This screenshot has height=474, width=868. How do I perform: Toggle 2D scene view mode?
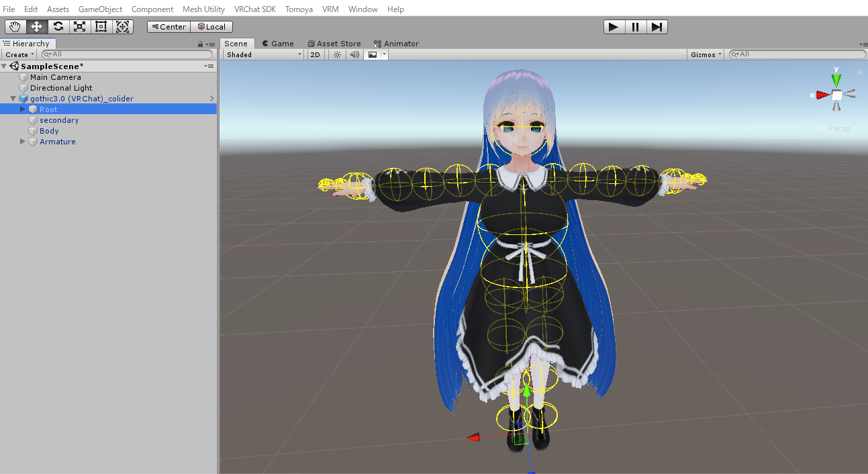tap(315, 54)
